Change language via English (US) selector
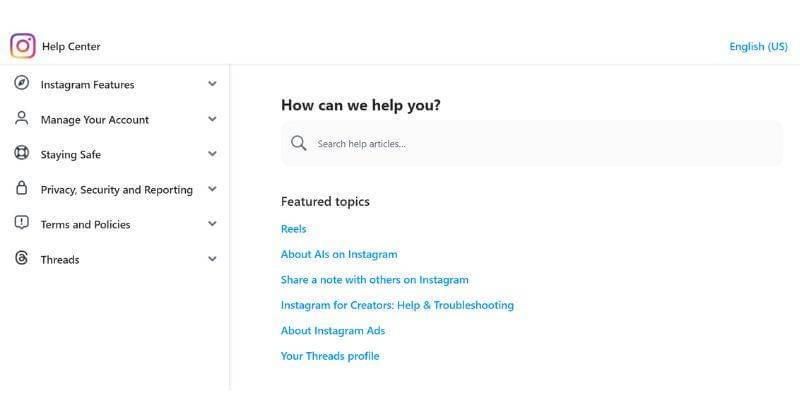 [758, 46]
